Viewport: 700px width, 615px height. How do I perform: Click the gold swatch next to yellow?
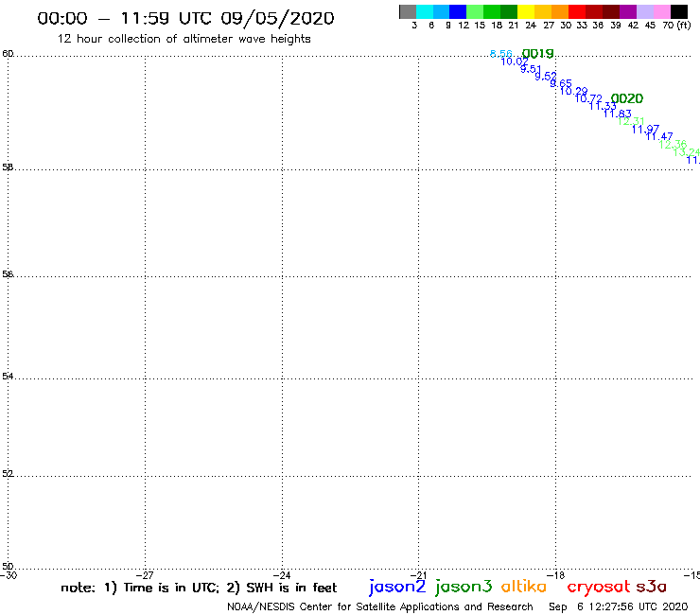(543, 11)
